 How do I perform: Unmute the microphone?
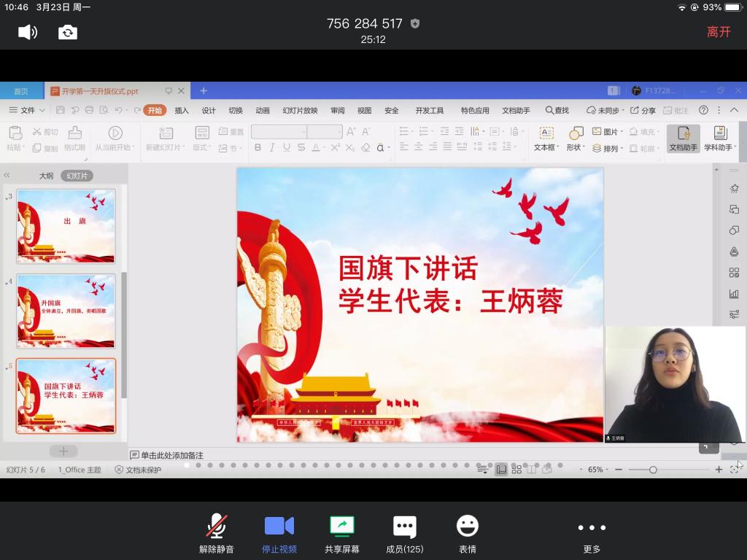point(216,534)
